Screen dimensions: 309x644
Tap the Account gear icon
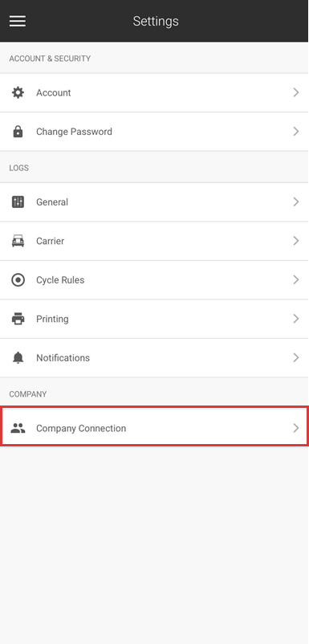pos(18,93)
